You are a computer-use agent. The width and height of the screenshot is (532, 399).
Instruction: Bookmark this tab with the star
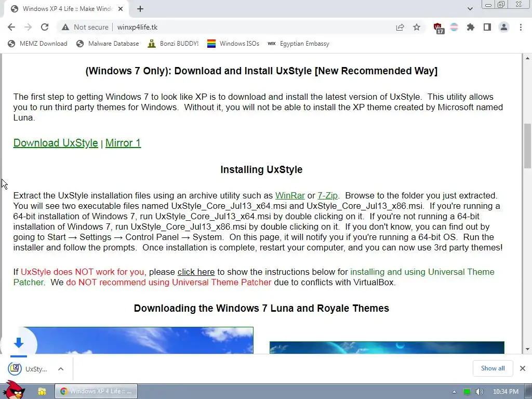click(417, 27)
